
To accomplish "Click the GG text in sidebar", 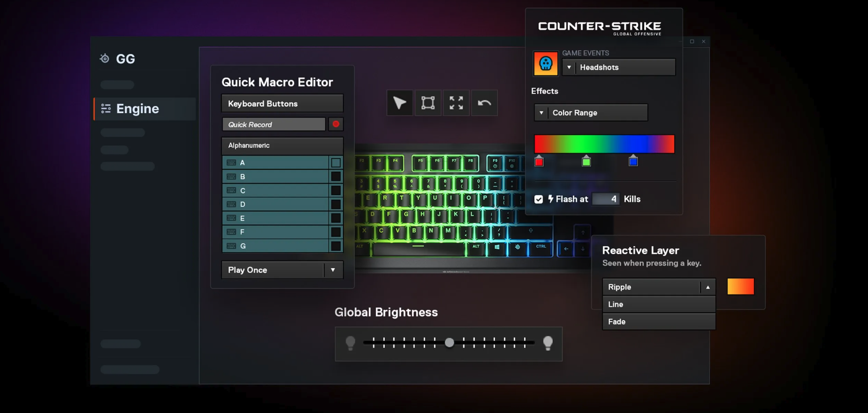I will (125, 59).
